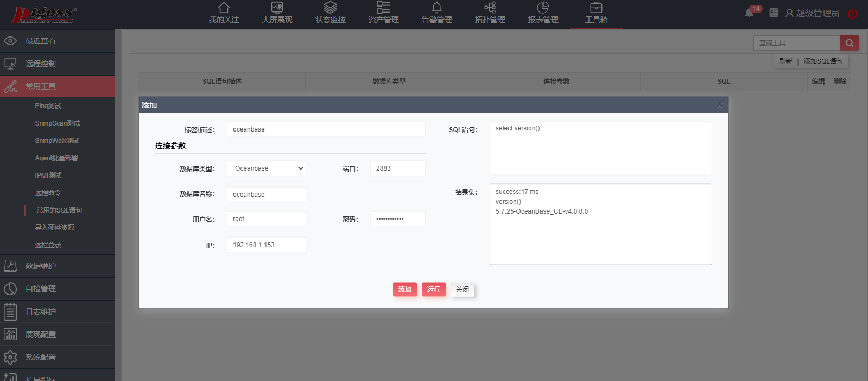
Task: Click the IP field showing 192.168.1.153
Action: click(267, 245)
